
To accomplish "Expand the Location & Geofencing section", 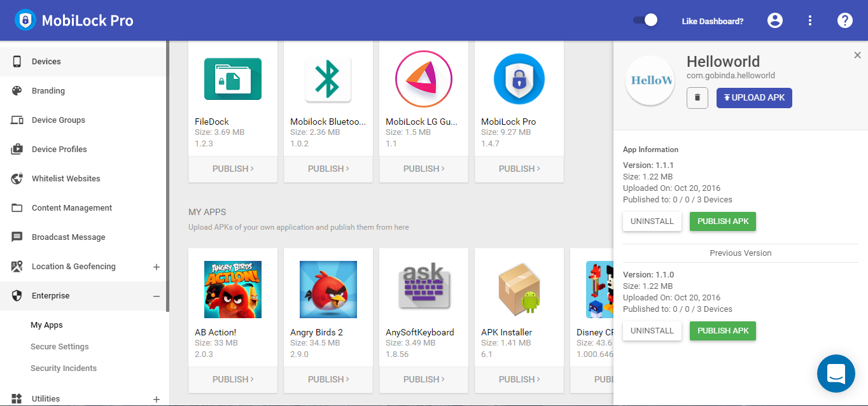I will pos(157,267).
